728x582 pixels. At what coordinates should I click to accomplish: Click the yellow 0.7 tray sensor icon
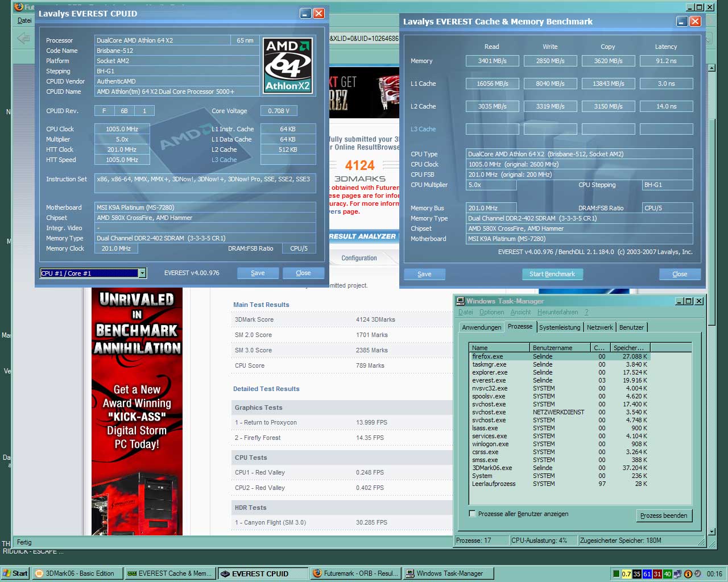(626, 574)
